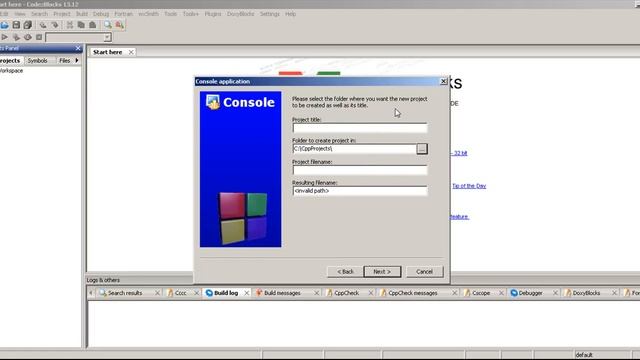
Task: Click the Open file toolbar icon
Action: tap(4, 25)
